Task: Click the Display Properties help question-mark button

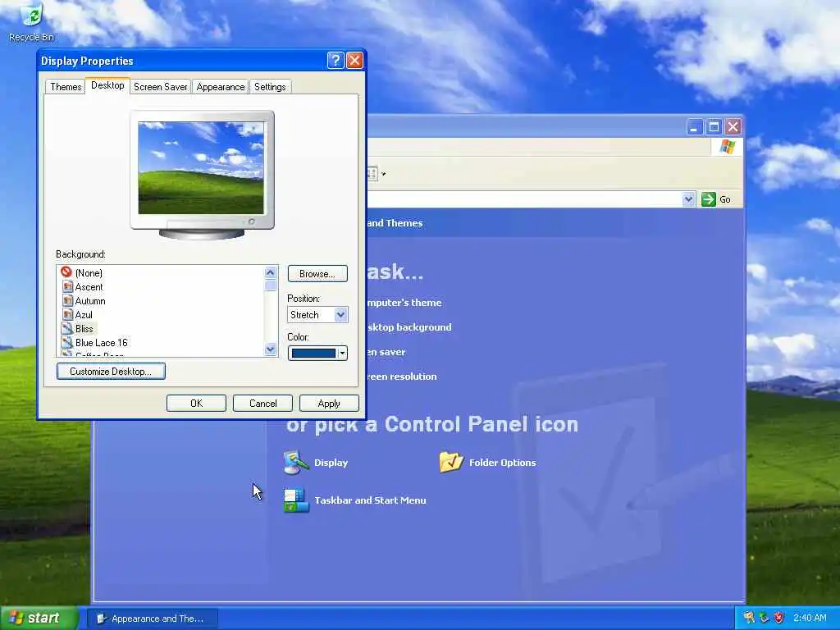Action: [x=336, y=60]
